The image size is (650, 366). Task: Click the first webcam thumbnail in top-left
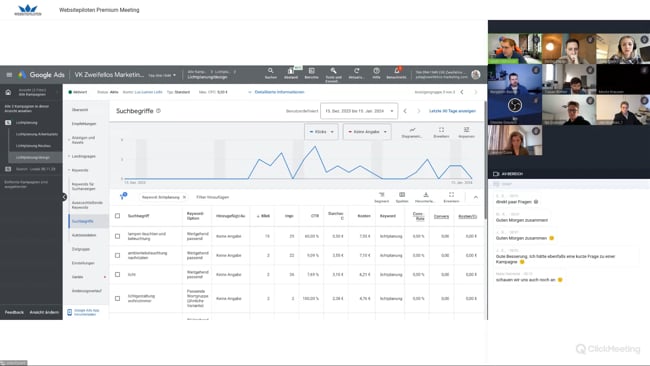tap(515, 48)
